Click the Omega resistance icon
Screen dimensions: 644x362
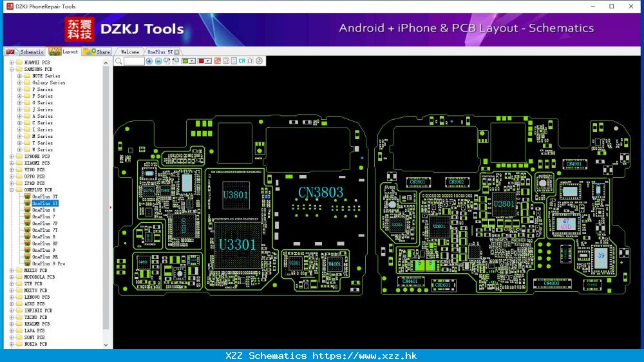coord(250,61)
